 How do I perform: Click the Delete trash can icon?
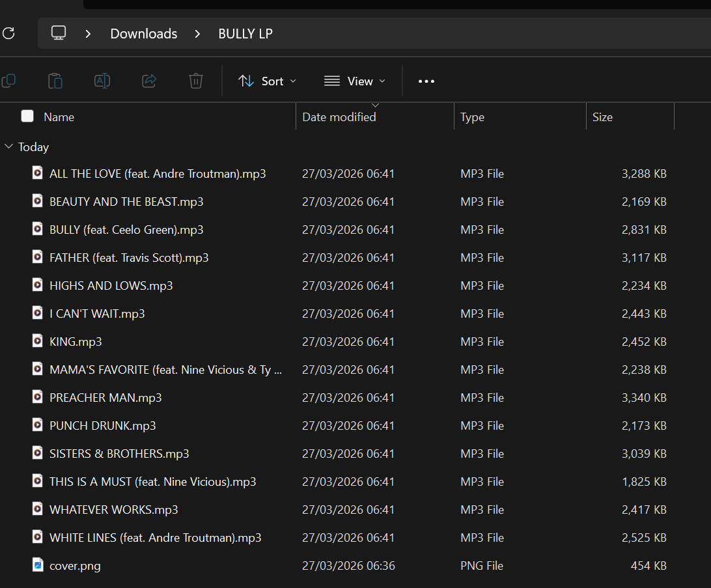coord(196,81)
